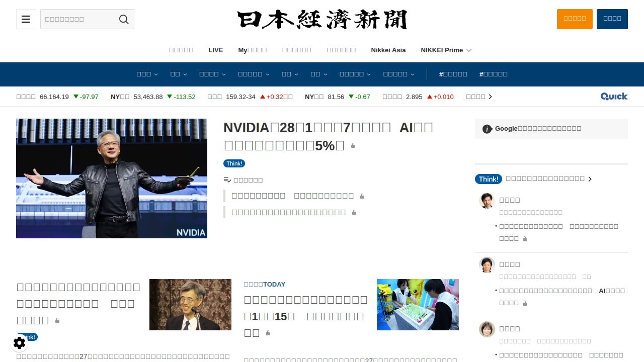
Task: Go home via the Nikkei masthead logo
Action: tap(322, 20)
